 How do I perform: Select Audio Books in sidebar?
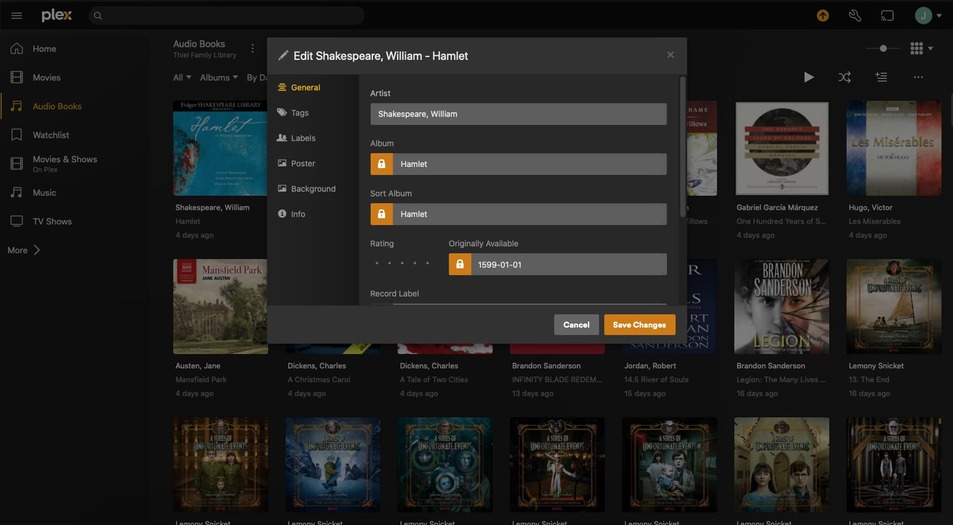(x=57, y=106)
